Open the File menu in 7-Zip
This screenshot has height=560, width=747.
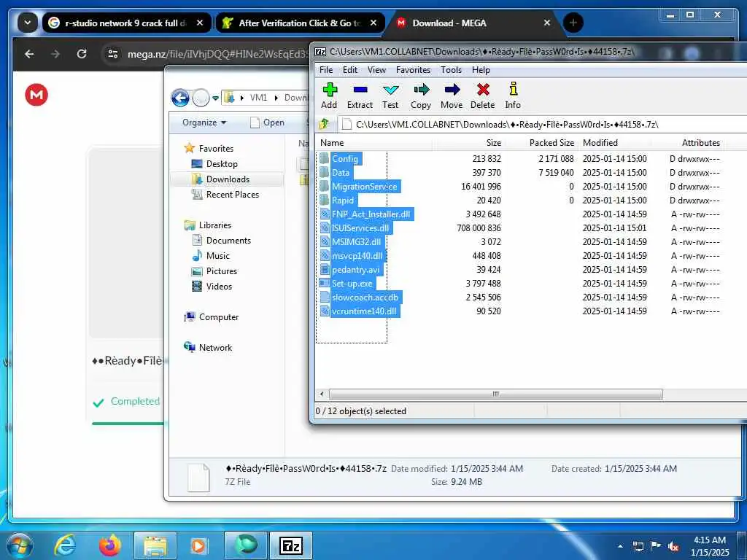pos(326,70)
